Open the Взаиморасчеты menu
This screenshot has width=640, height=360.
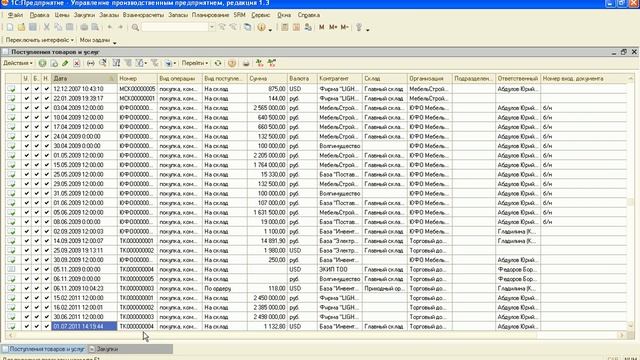coord(143,15)
